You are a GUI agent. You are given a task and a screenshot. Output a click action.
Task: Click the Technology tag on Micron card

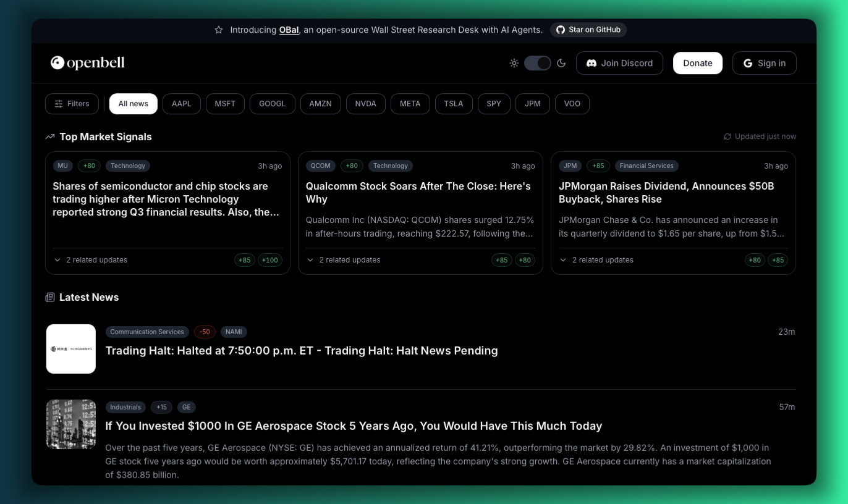(x=128, y=166)
